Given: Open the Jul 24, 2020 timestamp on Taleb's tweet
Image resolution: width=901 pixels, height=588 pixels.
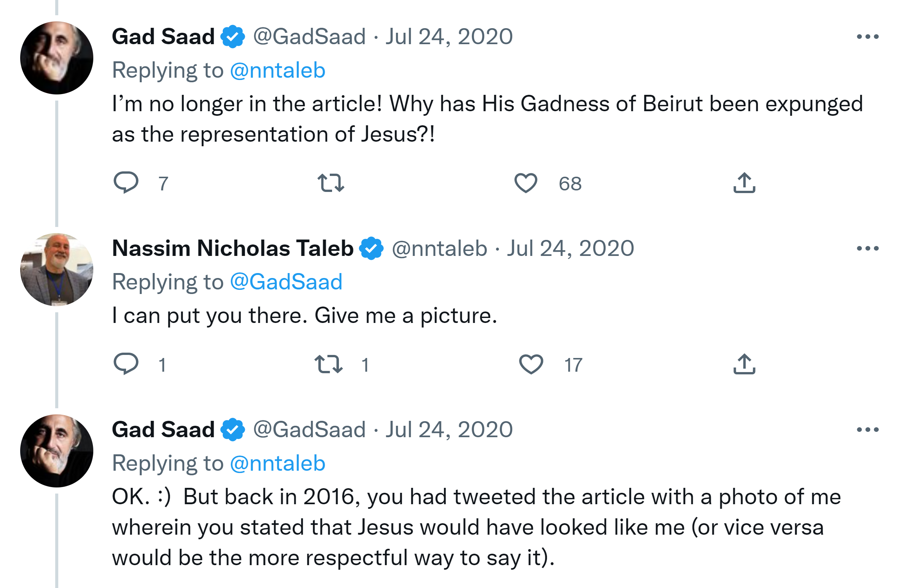Looking at the screenshot, I should click(x=570, y=248).
